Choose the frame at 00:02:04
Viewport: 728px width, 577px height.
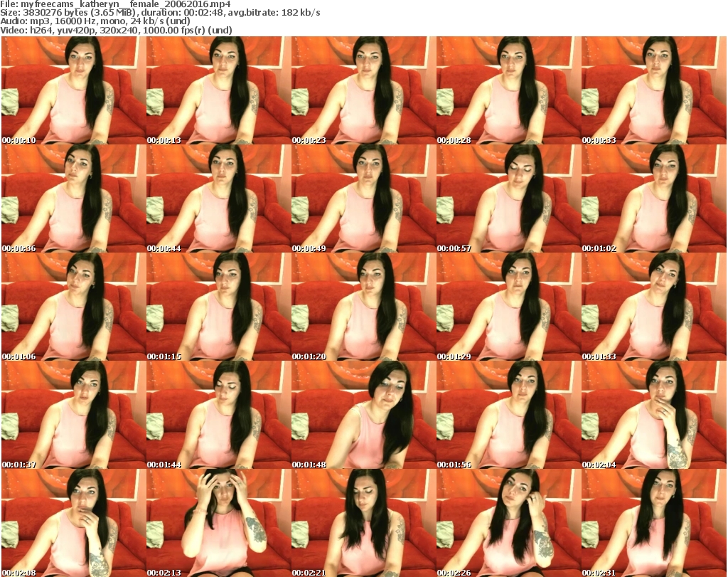pyautogui.click(x=654, y=415)
